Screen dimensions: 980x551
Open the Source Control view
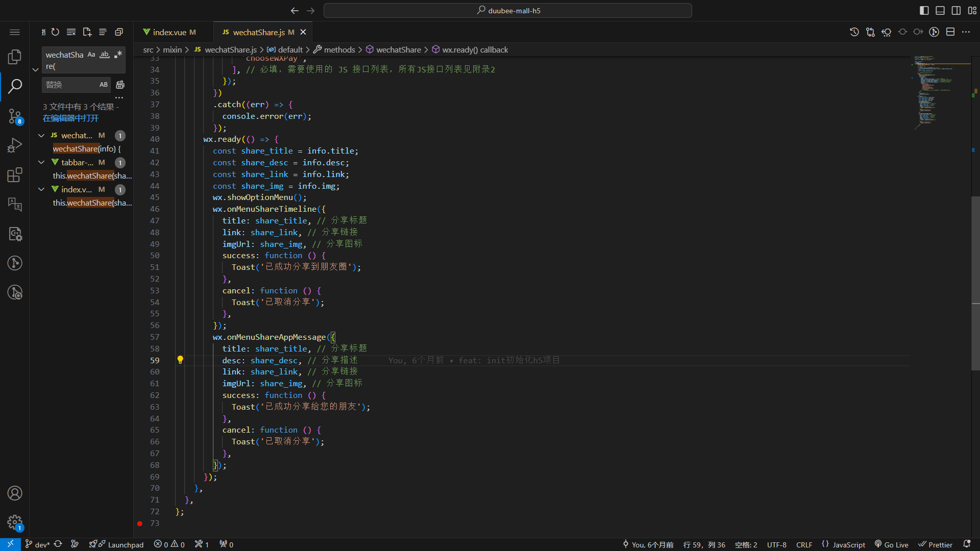click(x=15, y=116)
